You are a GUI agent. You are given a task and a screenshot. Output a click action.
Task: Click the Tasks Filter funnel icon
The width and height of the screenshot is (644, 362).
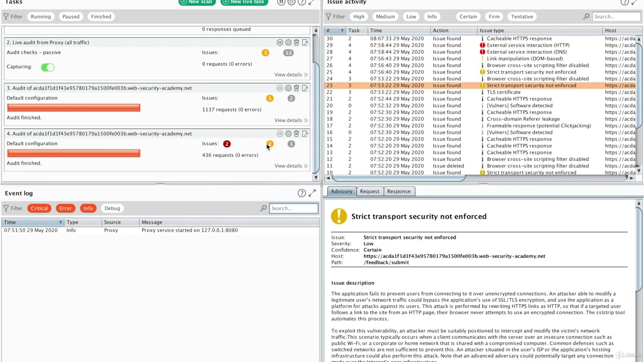[7, 17]
